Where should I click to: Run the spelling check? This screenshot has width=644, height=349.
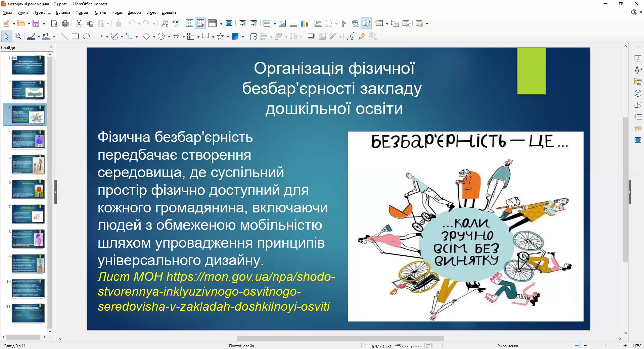[176, 23]
